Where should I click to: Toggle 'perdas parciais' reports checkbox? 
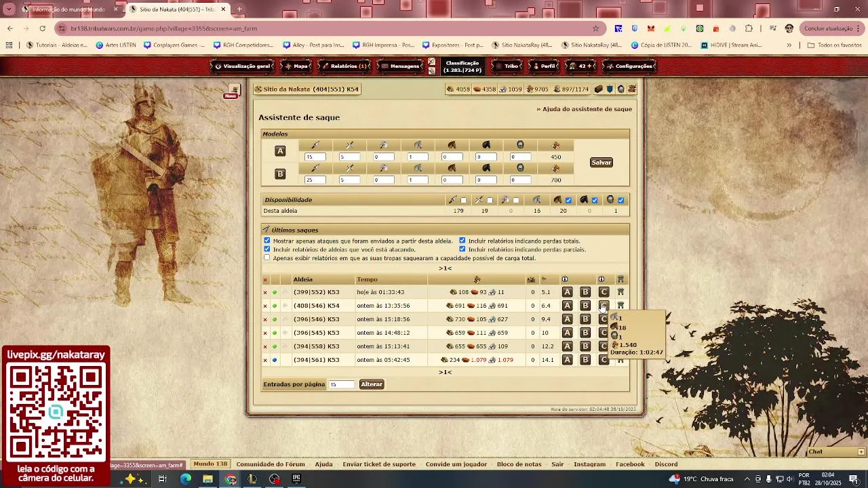tap(462, 249)
